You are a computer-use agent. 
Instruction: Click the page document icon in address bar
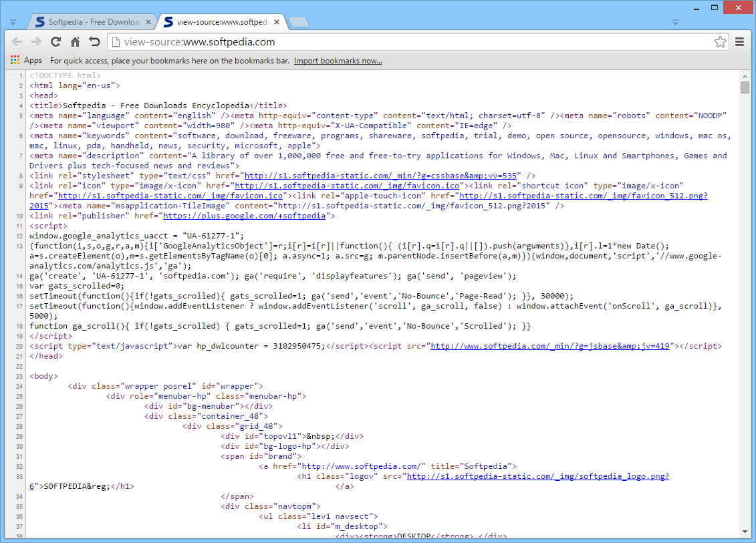[x=116, y=42]
